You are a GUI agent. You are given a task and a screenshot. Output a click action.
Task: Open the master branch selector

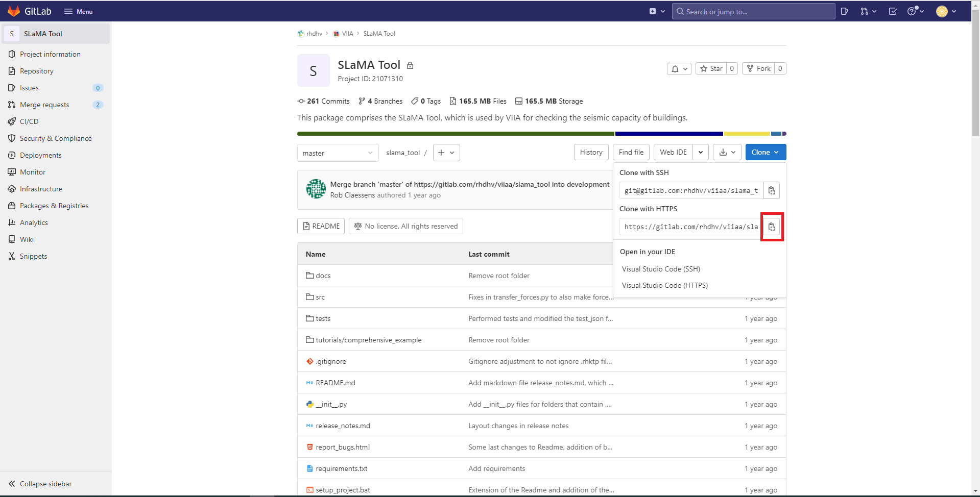(338, 153)
